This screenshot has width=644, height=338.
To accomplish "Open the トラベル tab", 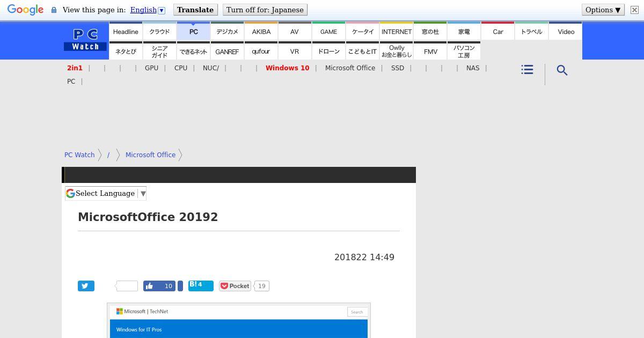I will [x=532, y=31].
